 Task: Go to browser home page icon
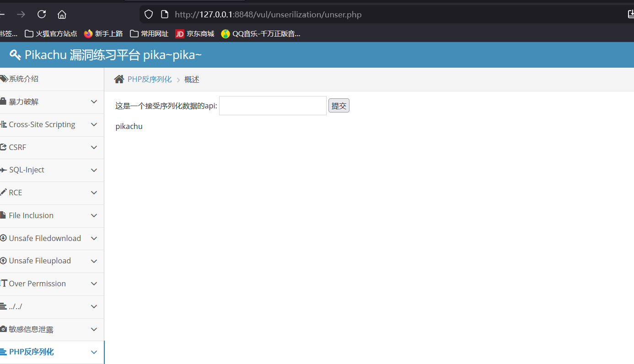pos(62,14)
